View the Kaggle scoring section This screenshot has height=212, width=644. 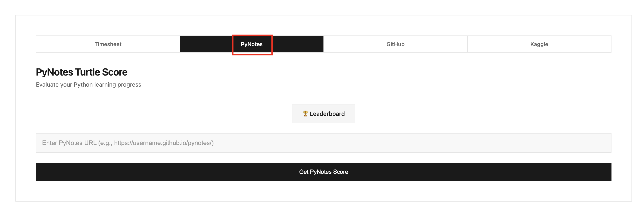pos(539,44)
